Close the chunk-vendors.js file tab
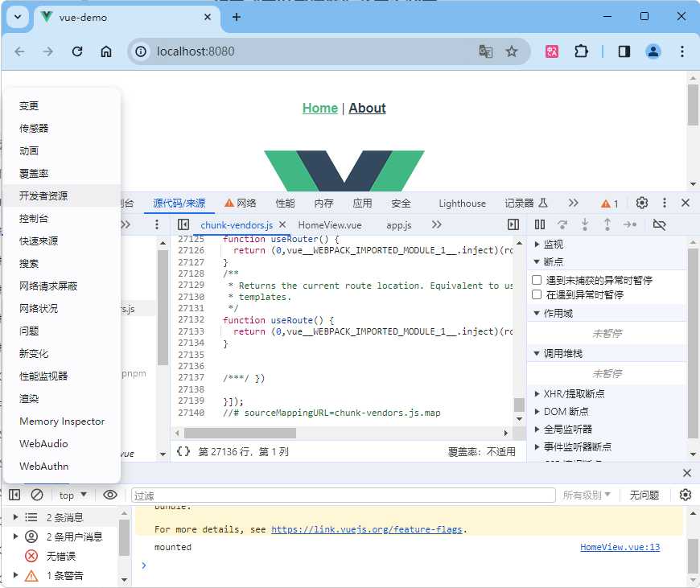 (x=282, y=224)
